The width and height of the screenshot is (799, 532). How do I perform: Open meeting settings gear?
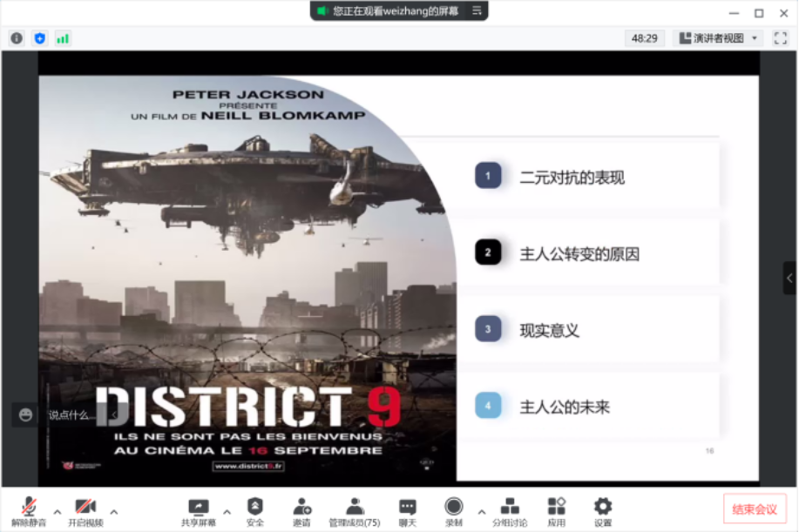(603, 512)
